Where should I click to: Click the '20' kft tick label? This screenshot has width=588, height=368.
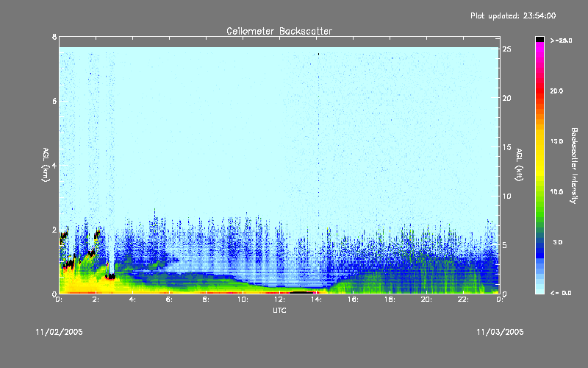click(507, 99)
